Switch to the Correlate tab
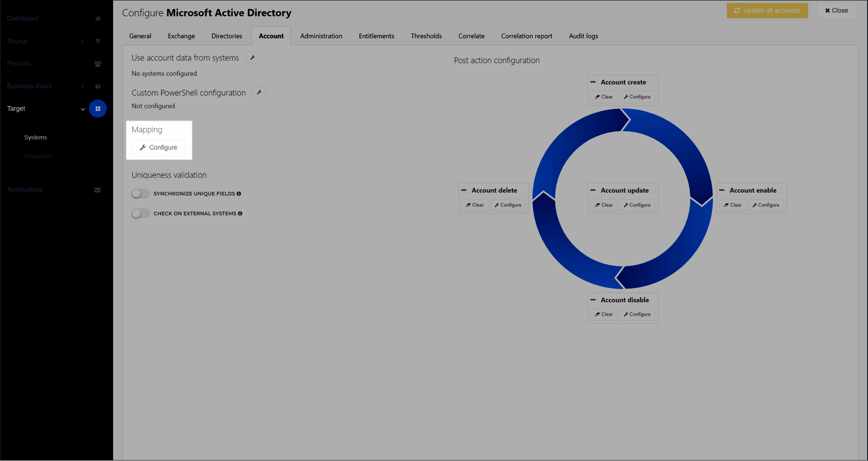Image resolution: width=868 pixels, height=461 pixels. coord(472,36)
